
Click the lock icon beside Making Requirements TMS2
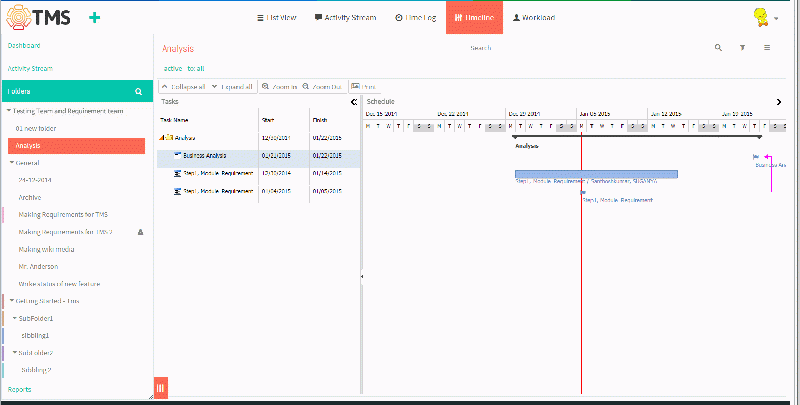[141, 232]
